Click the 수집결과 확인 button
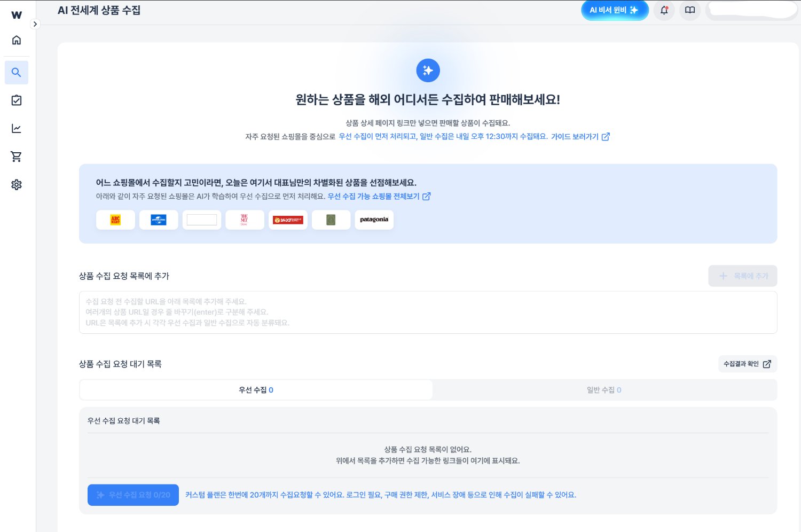 [x=747, y=364]
